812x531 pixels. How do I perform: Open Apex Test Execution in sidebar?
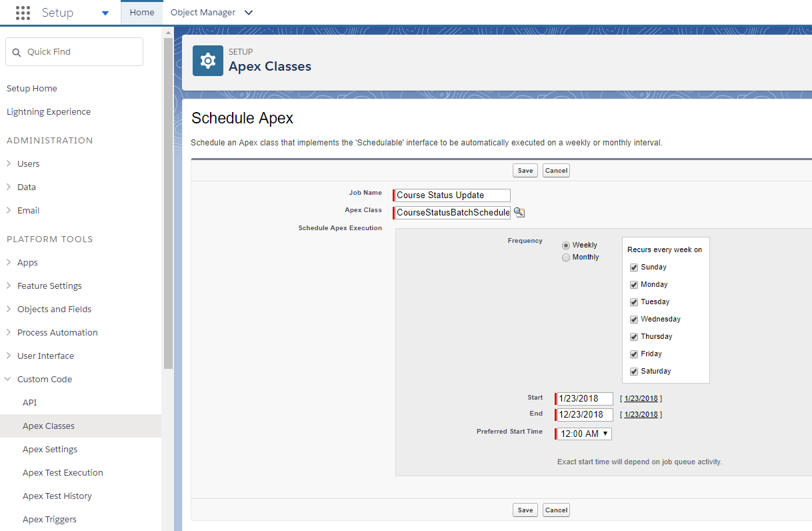(x=63, y=472)
